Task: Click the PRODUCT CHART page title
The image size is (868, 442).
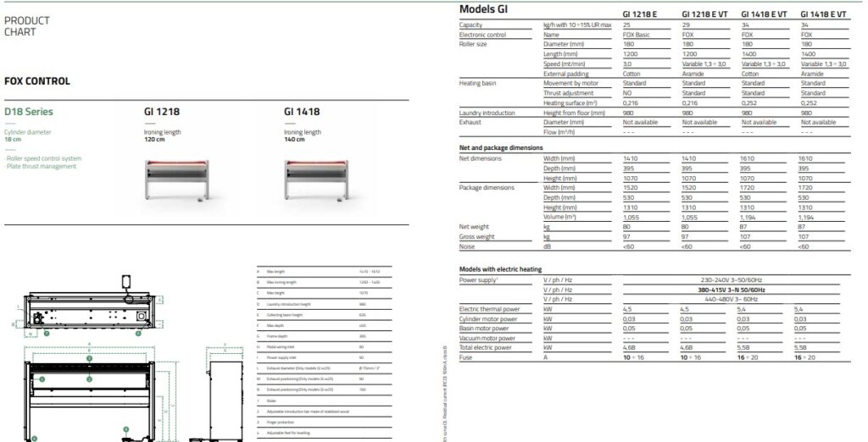Action: (27, 26)
